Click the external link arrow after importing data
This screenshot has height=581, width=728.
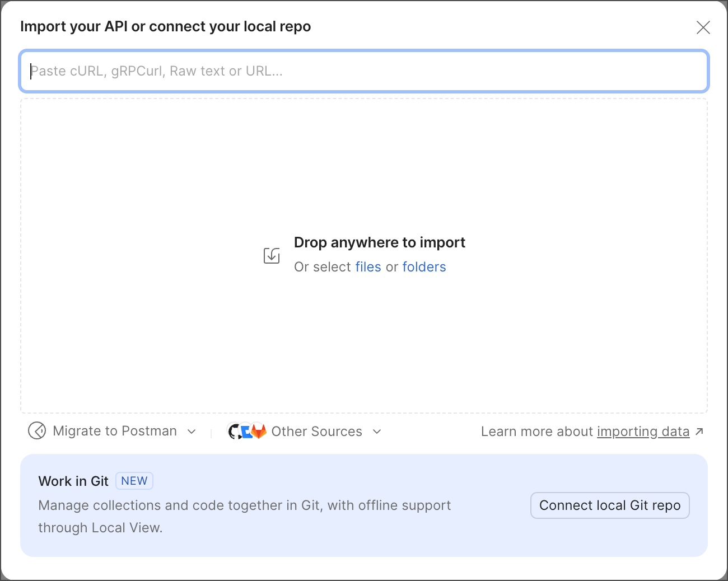pyautogui.click(x=699, y=432)
